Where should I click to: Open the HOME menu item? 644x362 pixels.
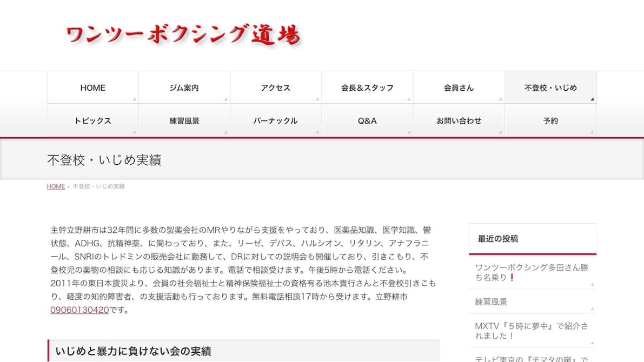[93, 88]
